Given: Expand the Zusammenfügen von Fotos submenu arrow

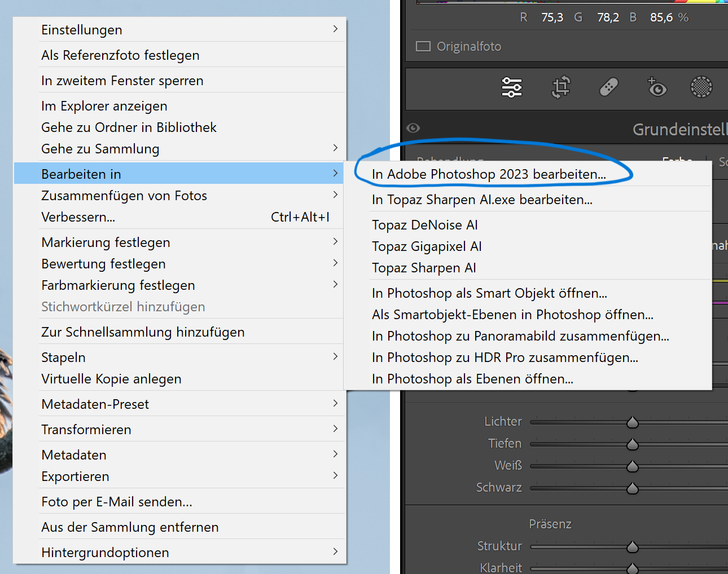Looking at the screenshot, I should [335, 195].
